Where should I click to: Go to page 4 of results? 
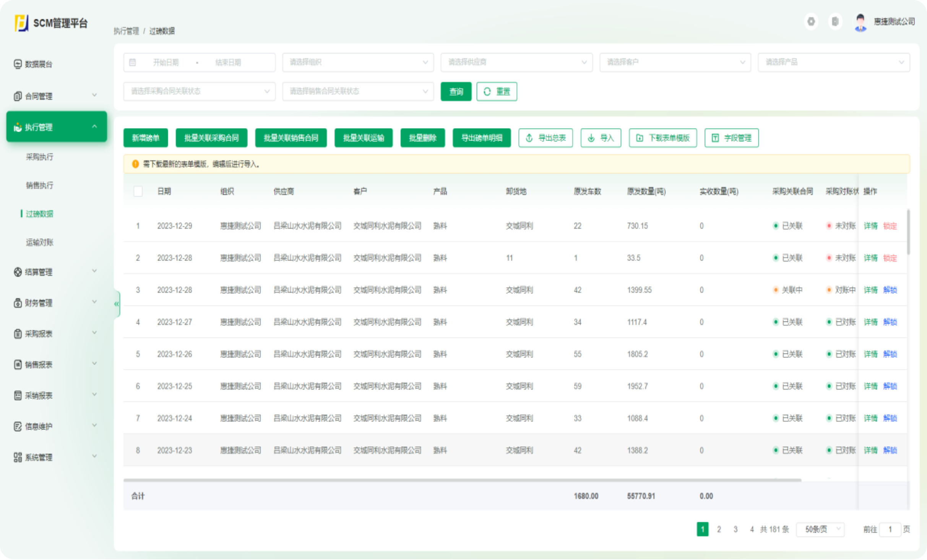pyautogui.click(x=752, y=529)
